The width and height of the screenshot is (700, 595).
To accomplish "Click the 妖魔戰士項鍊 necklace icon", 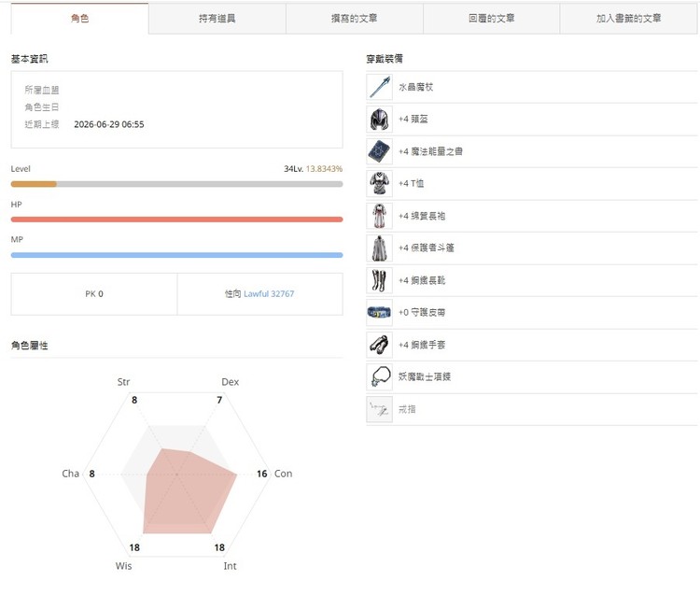I will coord(380,376).
